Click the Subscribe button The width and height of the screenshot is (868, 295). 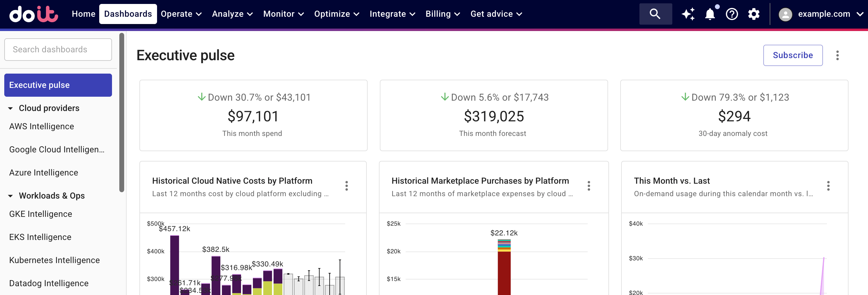(x=793, y=55)
